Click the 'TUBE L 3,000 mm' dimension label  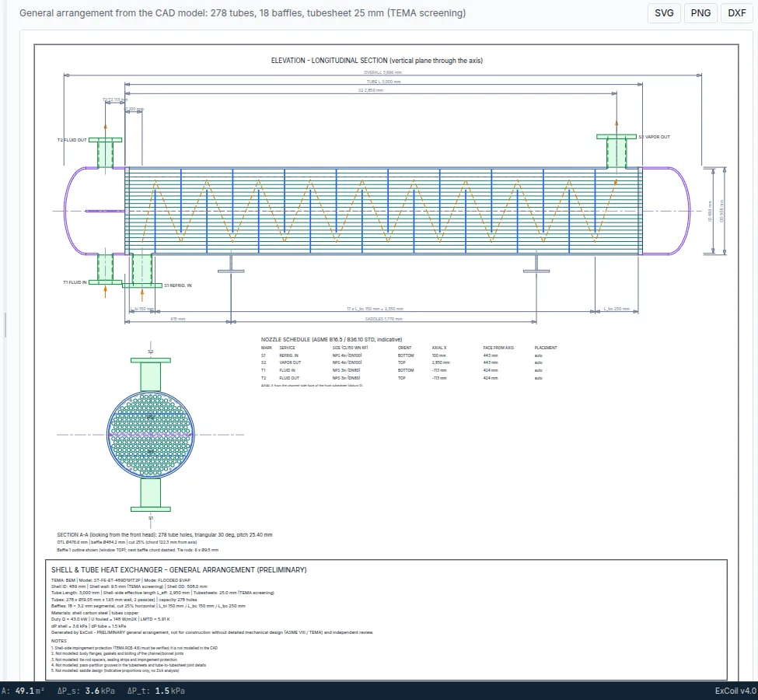point(383,82)
